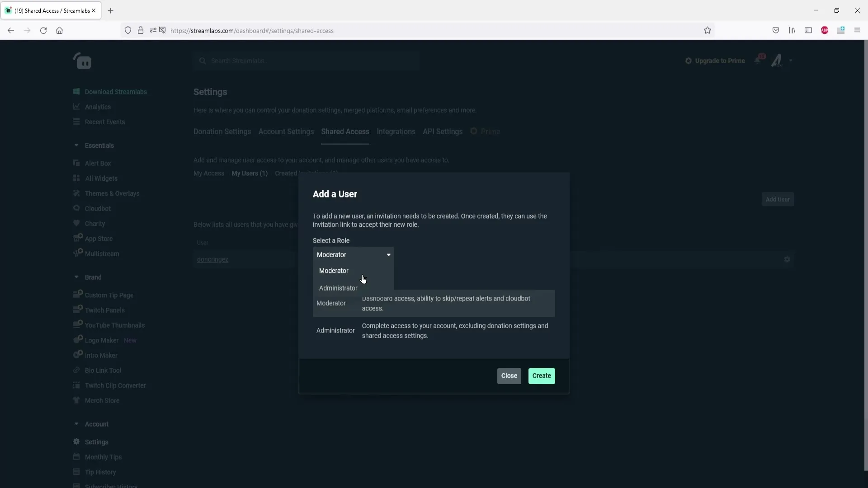This screenshot has width=868, height=488.
Task: Switch to Donation Settings tab
Action: point(222,131)
